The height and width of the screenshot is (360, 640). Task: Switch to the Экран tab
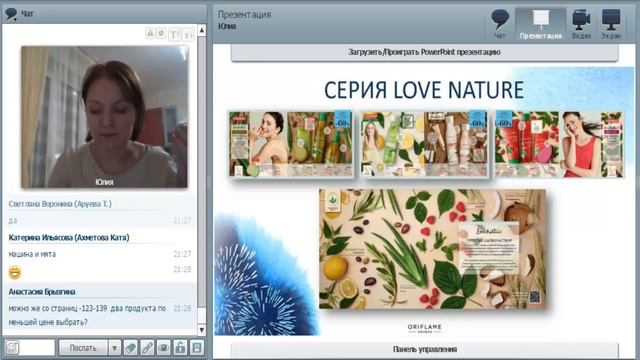(611, 24)
